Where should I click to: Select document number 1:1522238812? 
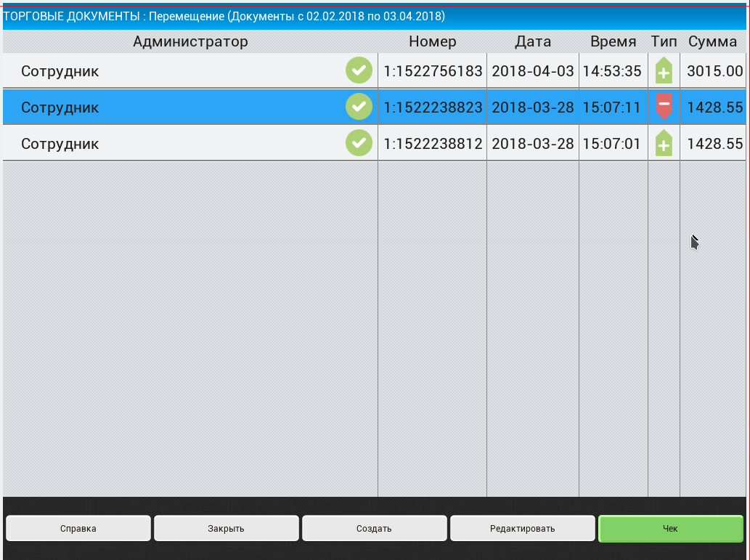(433, 144)
